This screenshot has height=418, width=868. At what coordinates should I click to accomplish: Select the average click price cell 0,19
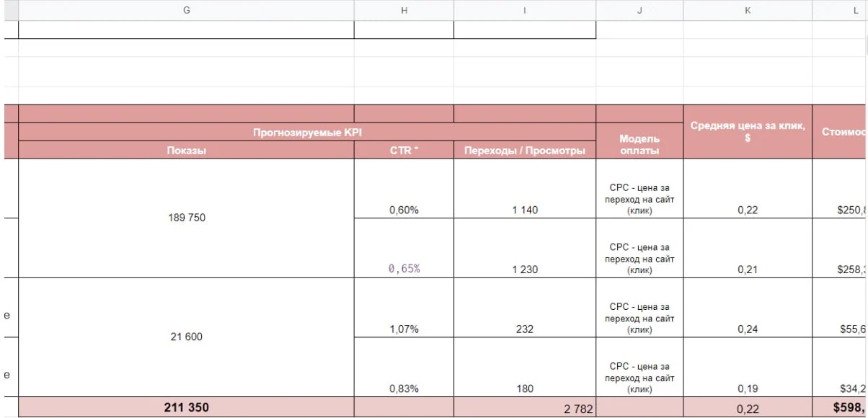click(748, 367)
